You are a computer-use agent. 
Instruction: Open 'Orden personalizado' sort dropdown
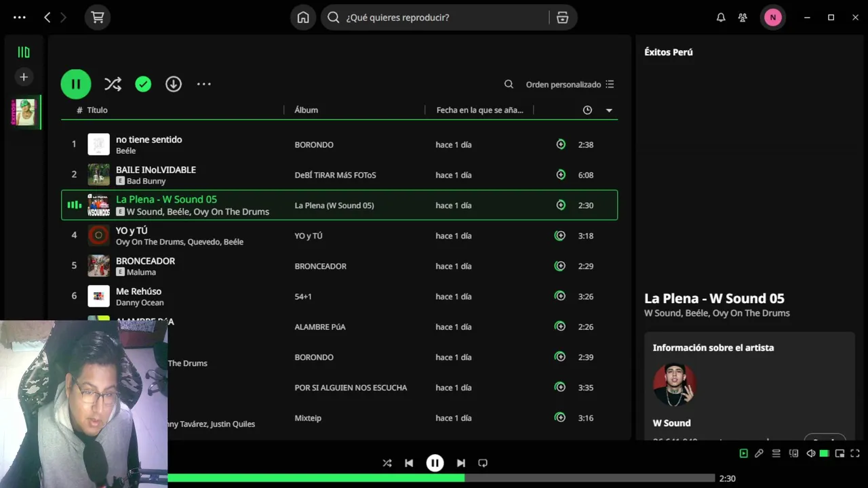(x=570, y=84)
